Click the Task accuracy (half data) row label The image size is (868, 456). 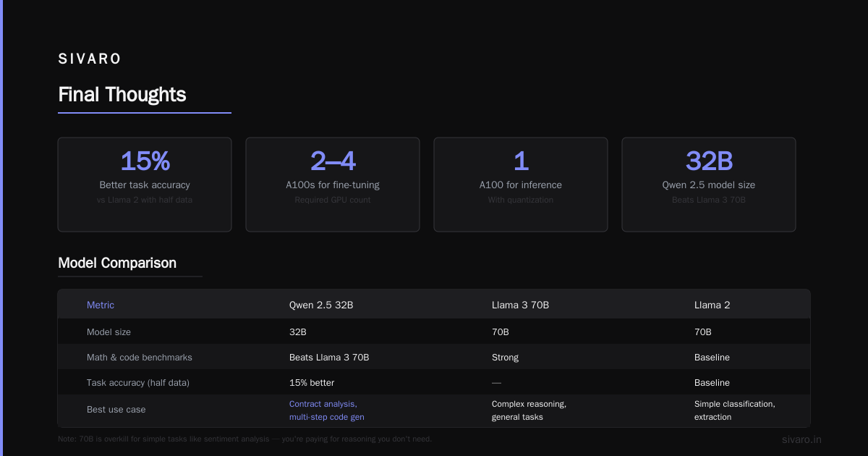tap(138, 382)
